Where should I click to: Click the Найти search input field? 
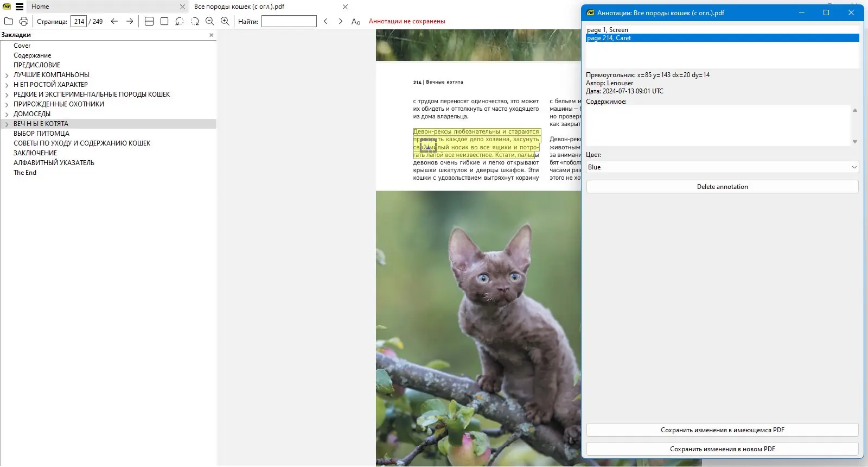(289, 21)
